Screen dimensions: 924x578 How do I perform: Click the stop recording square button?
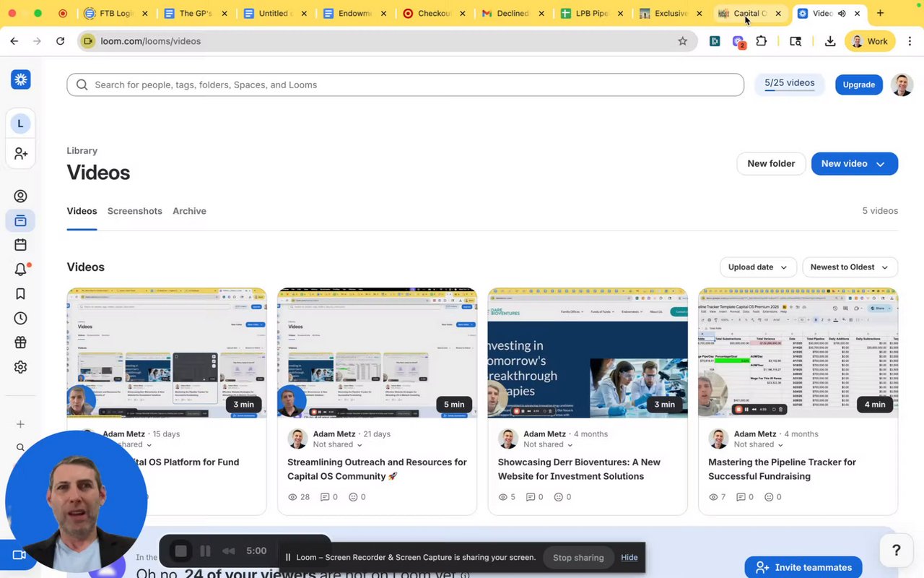tap(180, 551)
